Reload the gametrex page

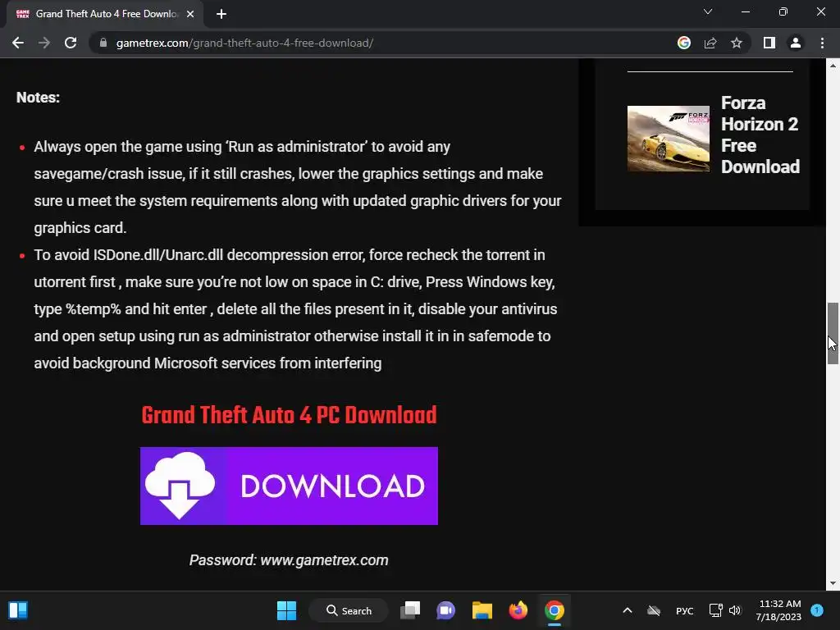[71, 43]
